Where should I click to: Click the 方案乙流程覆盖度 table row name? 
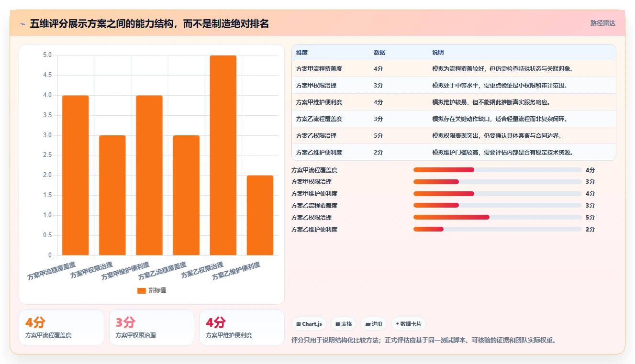319,119
